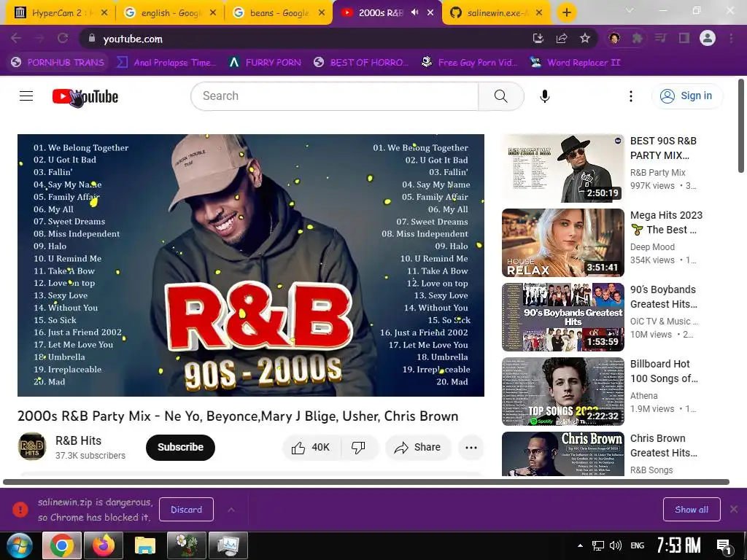Screen dimensions: 747x560
Task: Click the R&B video player
Action: [x=251, y=265]
